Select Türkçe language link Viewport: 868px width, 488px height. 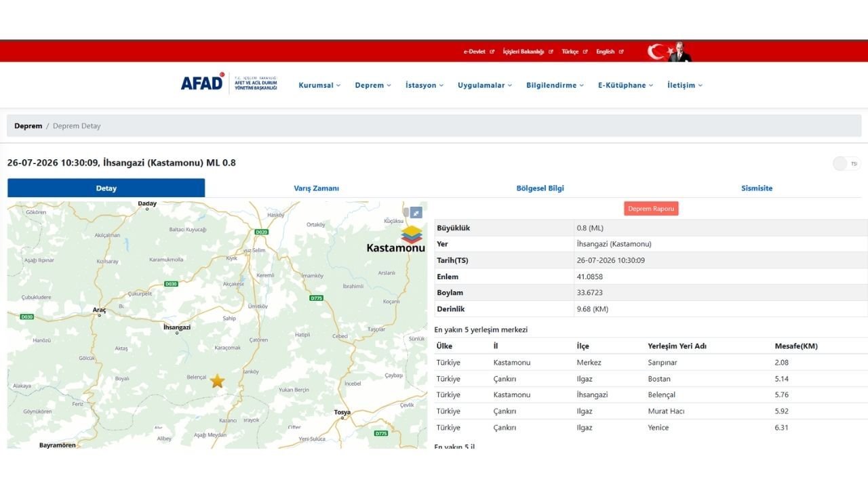570,52
